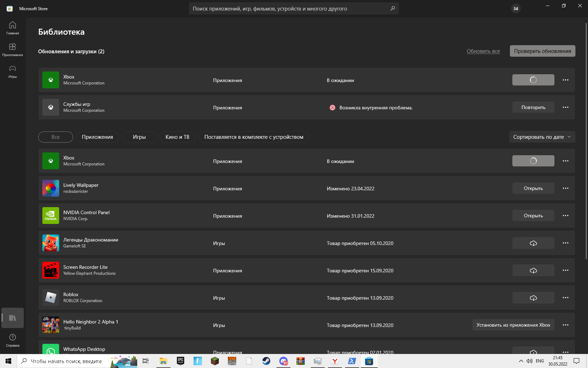The height and width of the screenshot is (368, 588).
Task: Open the Library sidebar icon
Action: [x=13, y=318]
